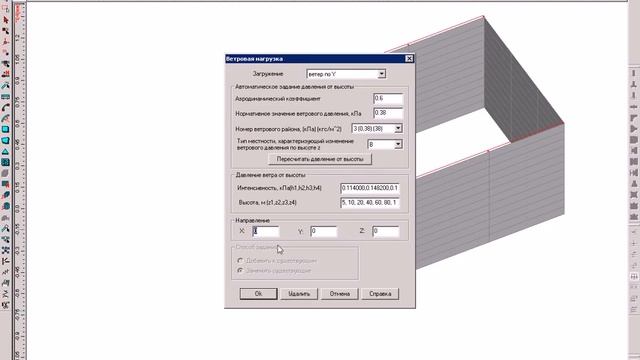640x360 pixels.
Task: Close the Ветровая нагрузка dialog
Action: click(x=409, y=59)
